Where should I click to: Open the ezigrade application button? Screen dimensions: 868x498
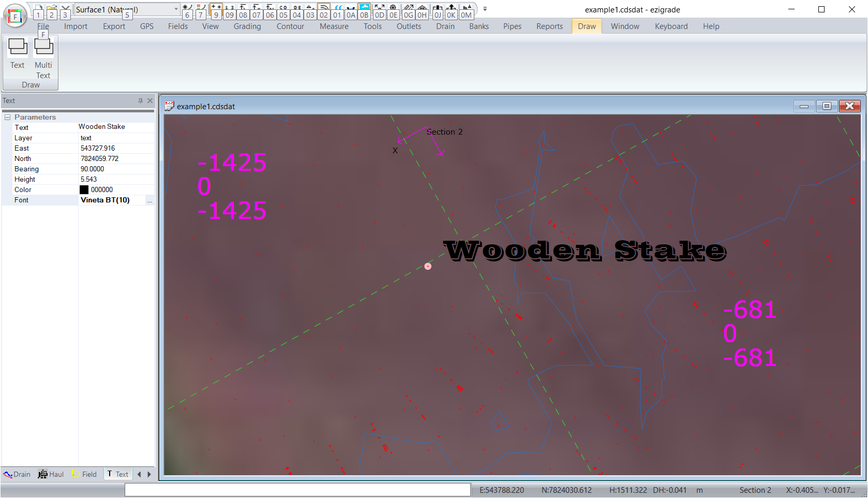(16, 16)
